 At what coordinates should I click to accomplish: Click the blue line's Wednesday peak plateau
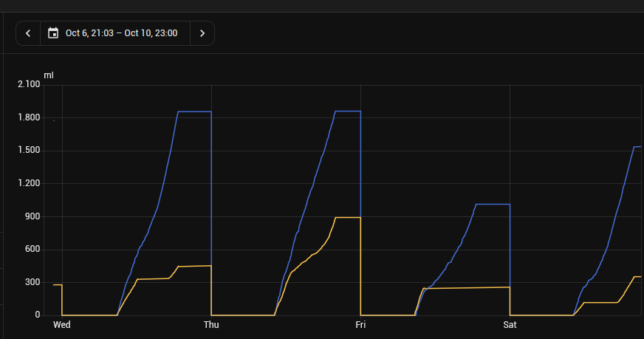click(195, 112)
